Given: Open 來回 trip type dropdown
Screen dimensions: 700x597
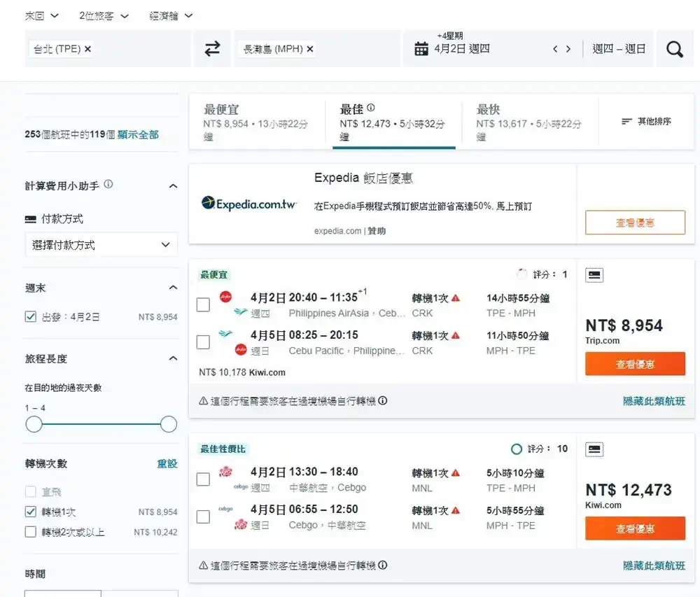Looking at the screenshot, I should tap(41, 15).
